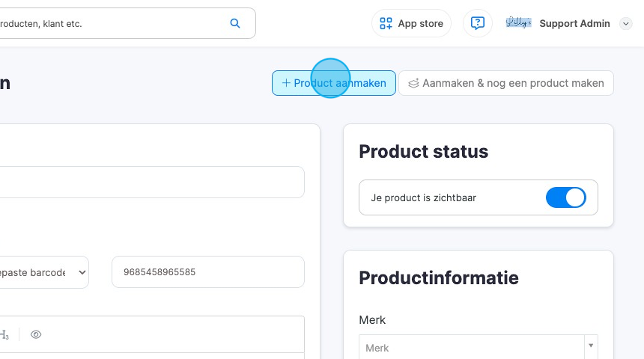Click the search magnifier icon
Screen dimensions: 644x359
pos(235,23)
